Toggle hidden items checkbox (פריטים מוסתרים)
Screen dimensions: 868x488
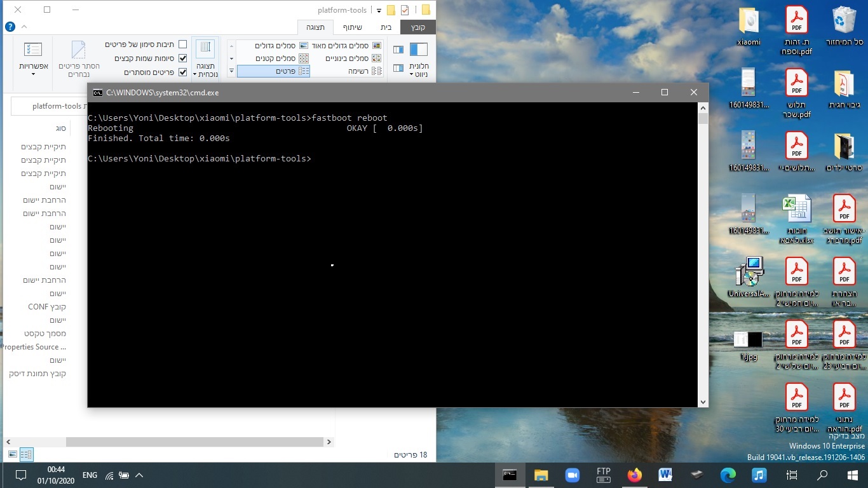coord(183,72)
